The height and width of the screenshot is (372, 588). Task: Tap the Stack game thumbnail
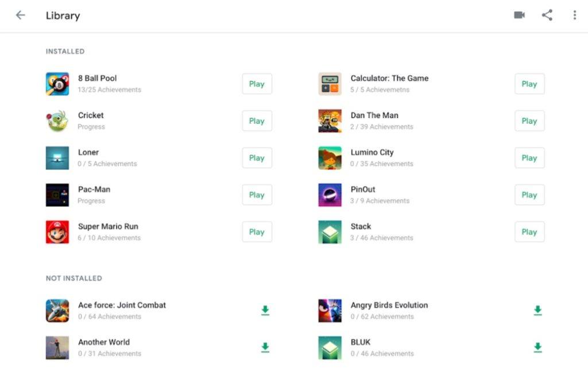(330, 232)
